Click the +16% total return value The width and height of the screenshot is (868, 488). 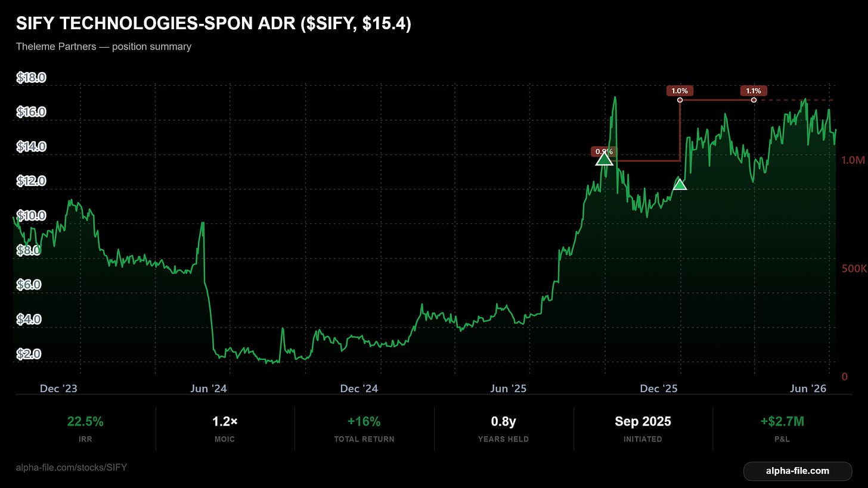point(364,421)
